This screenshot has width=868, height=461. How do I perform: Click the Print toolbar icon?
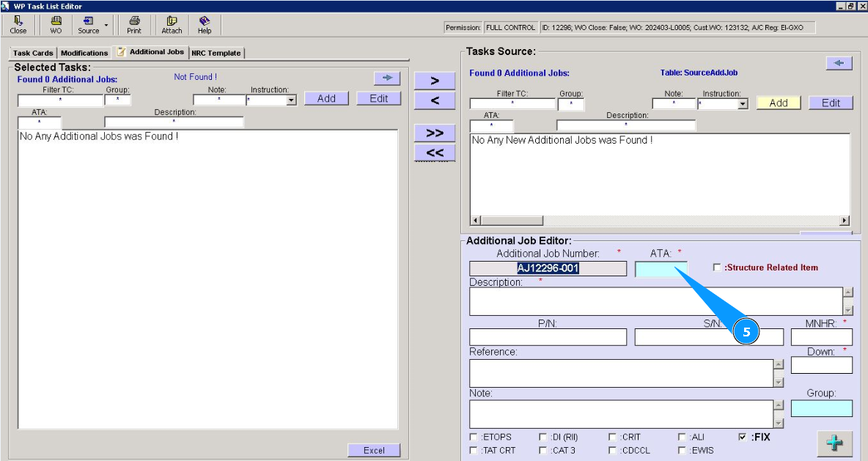(134, 25)
